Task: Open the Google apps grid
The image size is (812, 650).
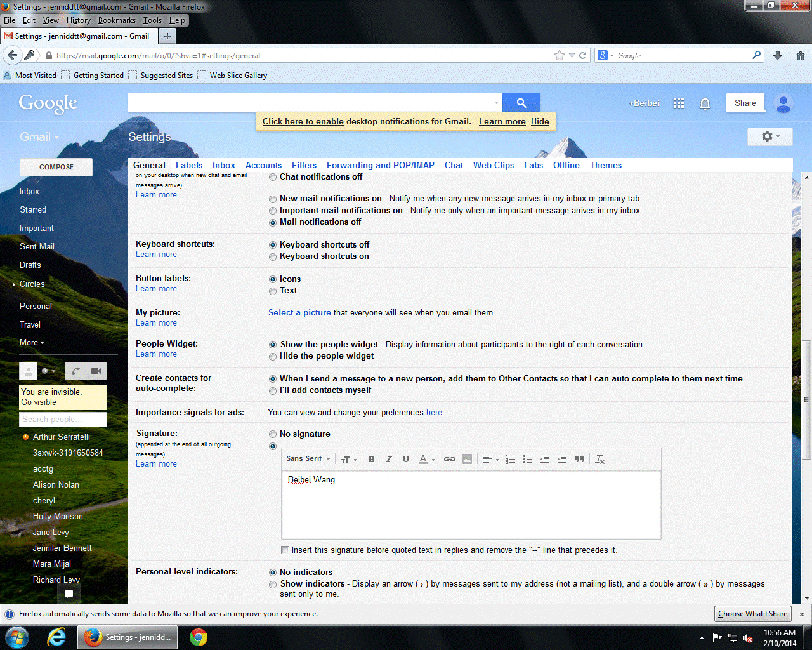Action: (x=679, y=103)
